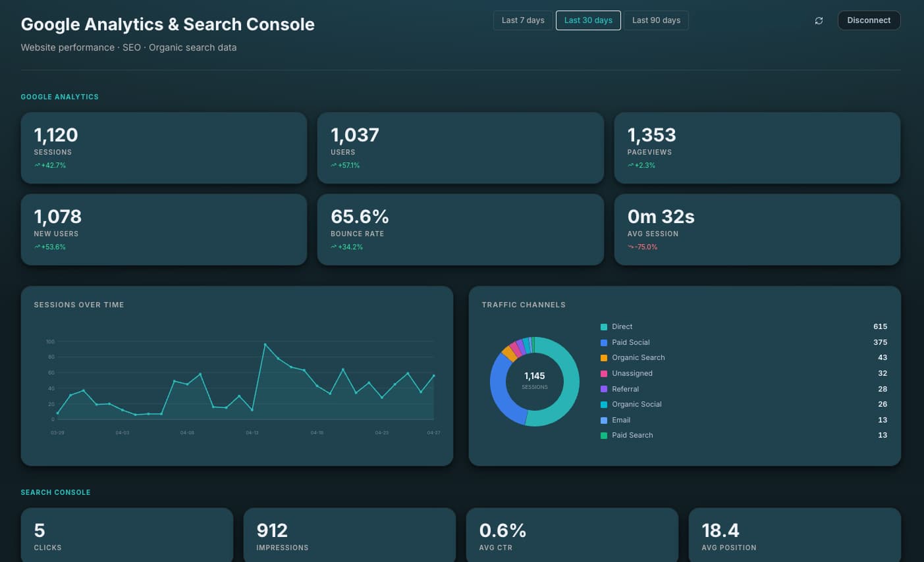Click the peak data point on sessions line chart
Screen dimensions: 924x562
click(265, 344)
